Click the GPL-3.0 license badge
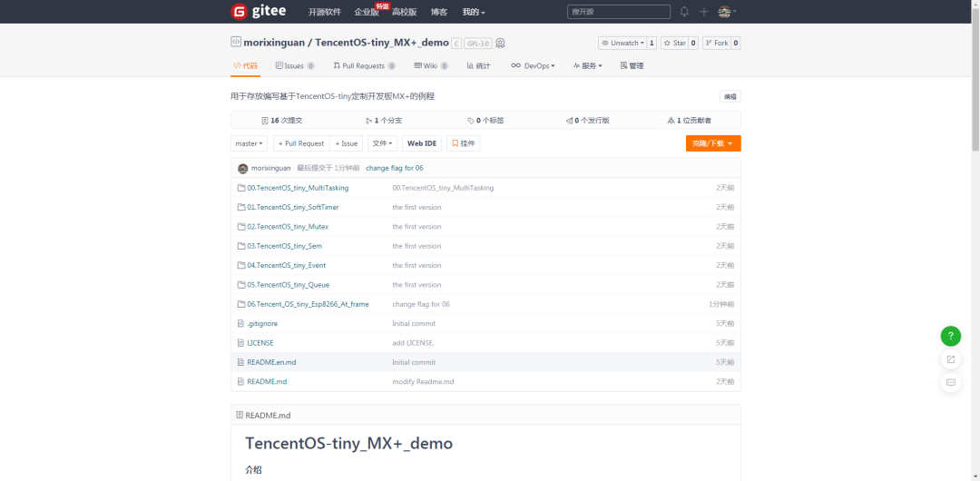This screenshot has height=481, width=980. click(x=477, y=44)
